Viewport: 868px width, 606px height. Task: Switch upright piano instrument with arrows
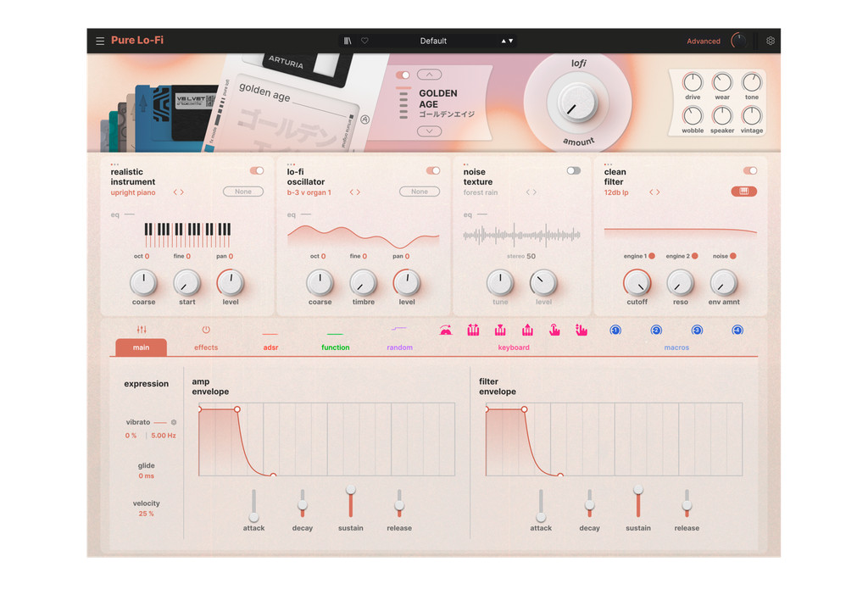(x=178, y=192)
